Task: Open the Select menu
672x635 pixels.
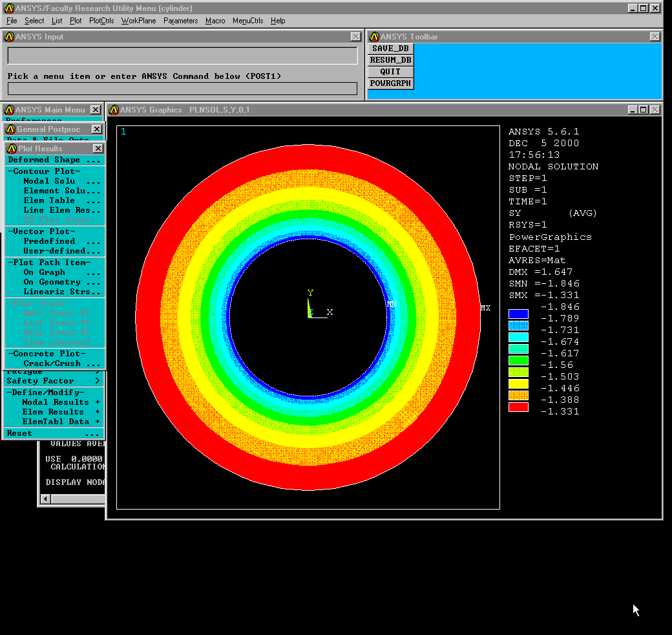Action: (34, 21)
